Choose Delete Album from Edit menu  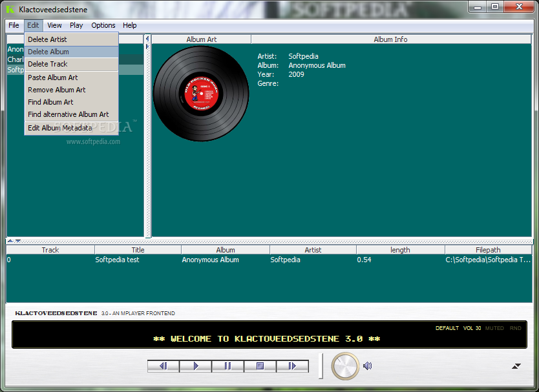[x=72, y=52]
